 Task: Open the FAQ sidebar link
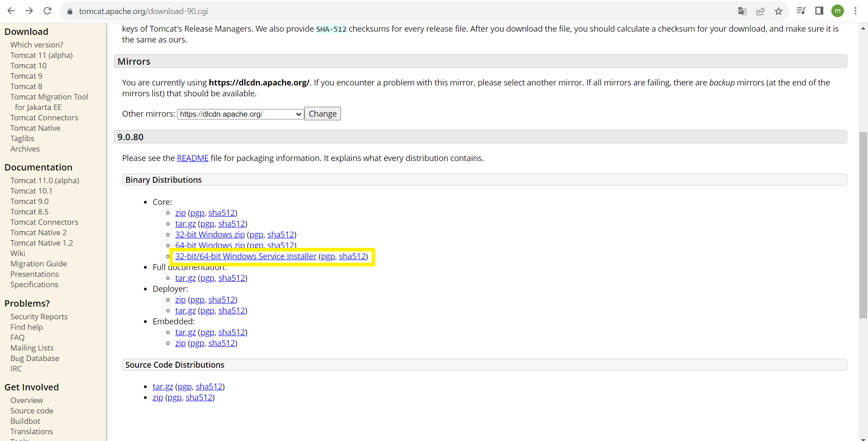pyautogui.click(x=18, y=337)
